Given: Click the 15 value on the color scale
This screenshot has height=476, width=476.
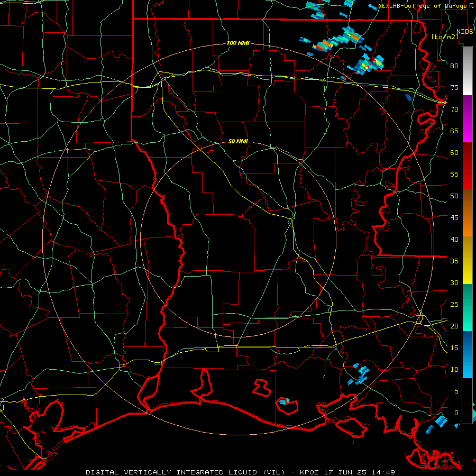Looking at the screenshot, I should click(454, 348).
